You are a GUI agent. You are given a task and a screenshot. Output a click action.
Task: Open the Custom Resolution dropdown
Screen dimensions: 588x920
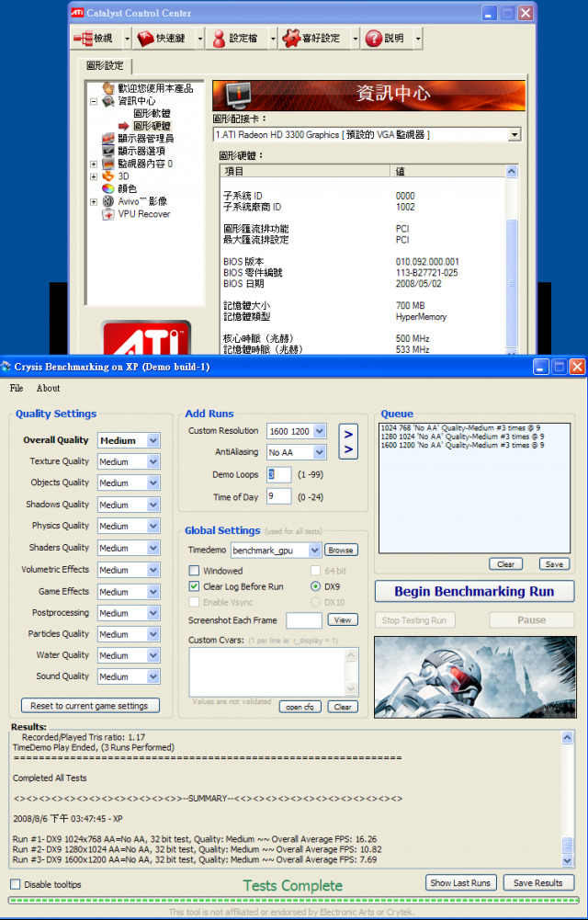(x=319, y=431)
